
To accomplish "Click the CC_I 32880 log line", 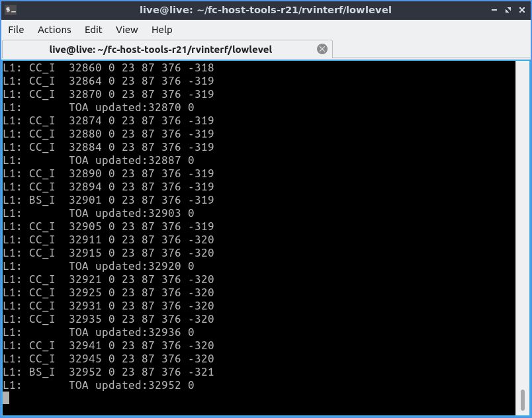I will pyautogui.click(x=109, y=134).
